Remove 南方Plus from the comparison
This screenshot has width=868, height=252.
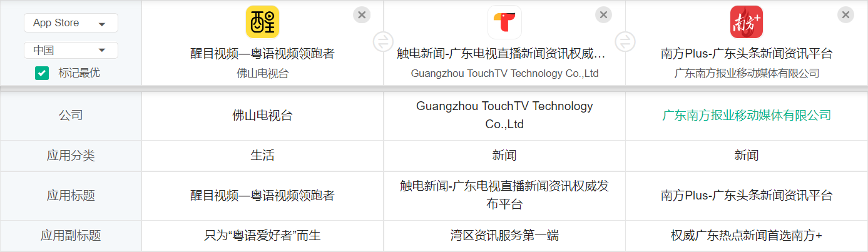845,14
